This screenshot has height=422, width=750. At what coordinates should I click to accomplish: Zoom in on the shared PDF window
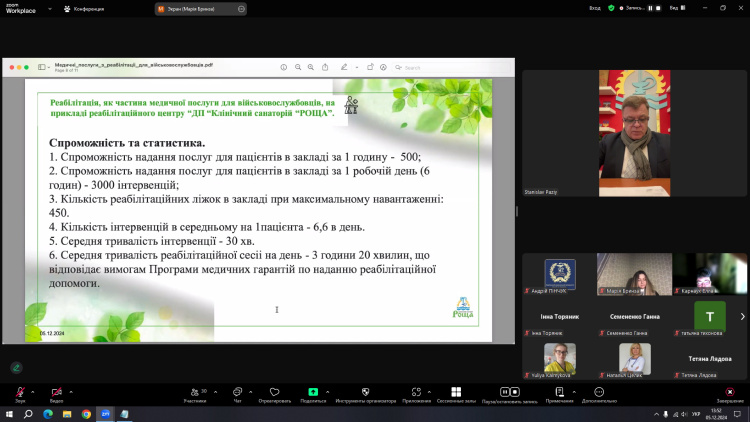point(311,67)
